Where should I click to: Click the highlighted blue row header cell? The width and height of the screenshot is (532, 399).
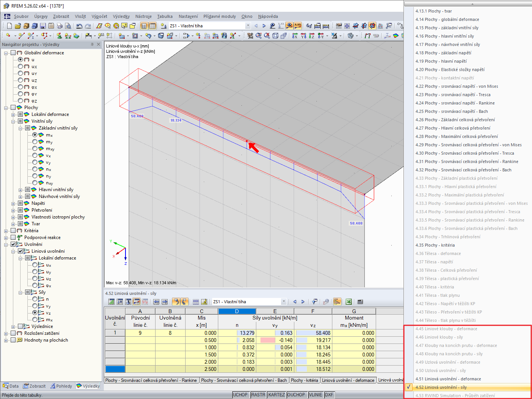point(115,369)
